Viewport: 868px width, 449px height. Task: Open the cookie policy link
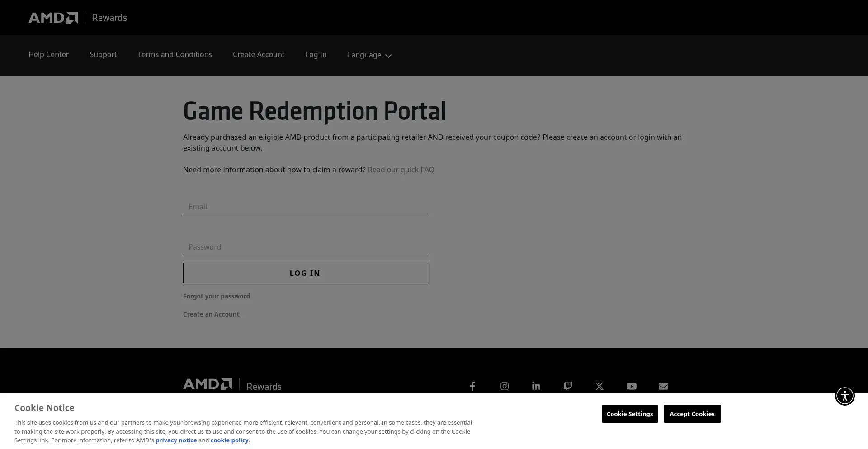click(x=230, y=440)
